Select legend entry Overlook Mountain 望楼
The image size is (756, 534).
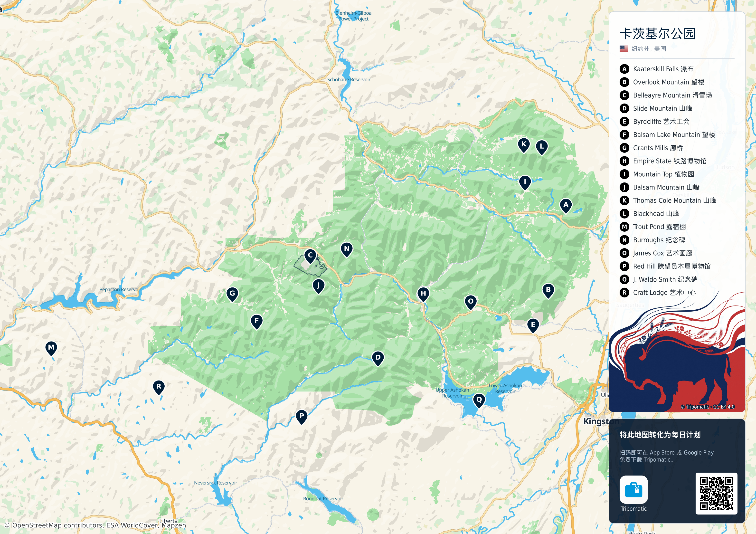(x=662, y=82)
